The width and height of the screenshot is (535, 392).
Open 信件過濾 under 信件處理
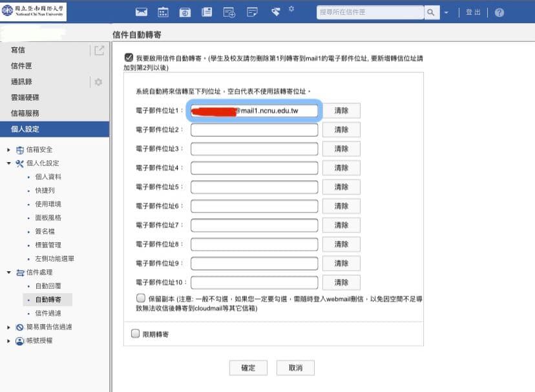(48, 313)
